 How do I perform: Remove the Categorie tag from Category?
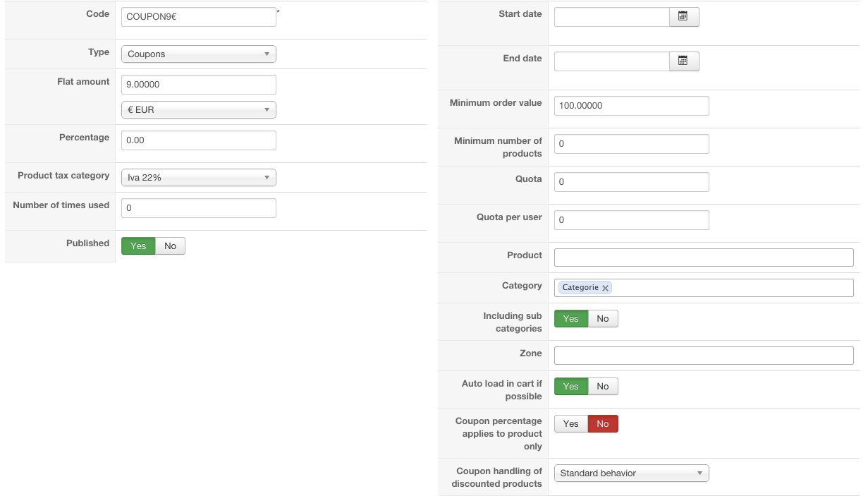[605, 288]
